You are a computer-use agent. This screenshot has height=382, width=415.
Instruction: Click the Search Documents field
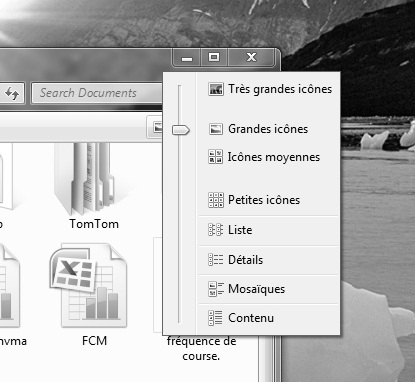coord(97,93)
